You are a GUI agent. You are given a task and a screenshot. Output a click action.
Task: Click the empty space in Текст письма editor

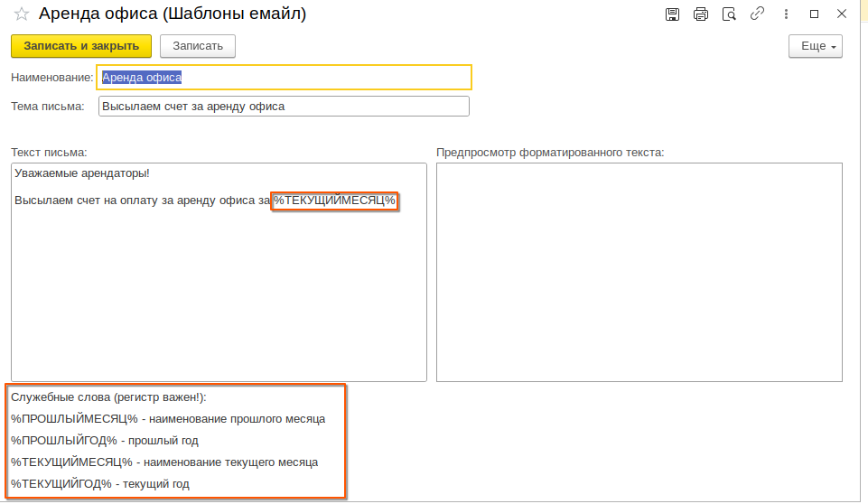click(219, 298)
